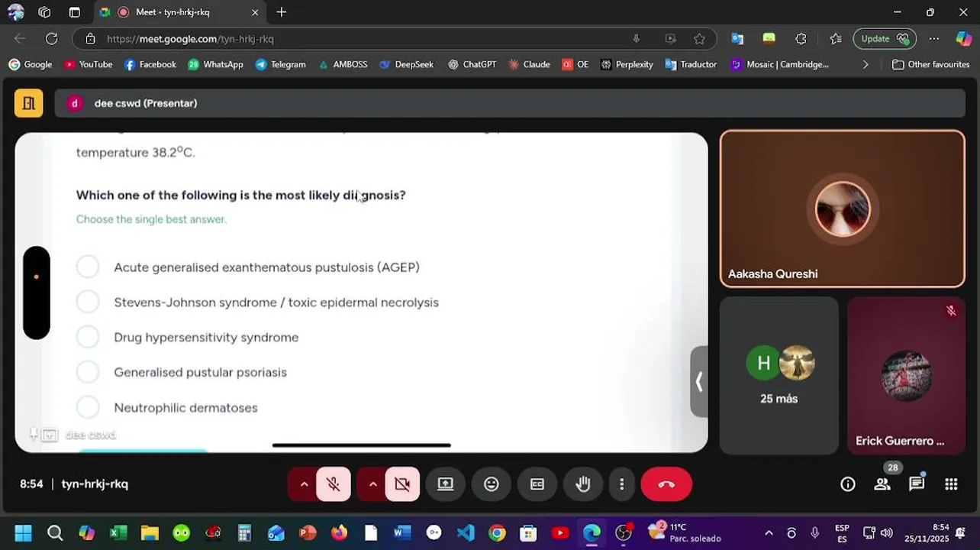Open the Claude bookmark
The image size is (980, 550).
pyautogui.click(x=529, y=64)
